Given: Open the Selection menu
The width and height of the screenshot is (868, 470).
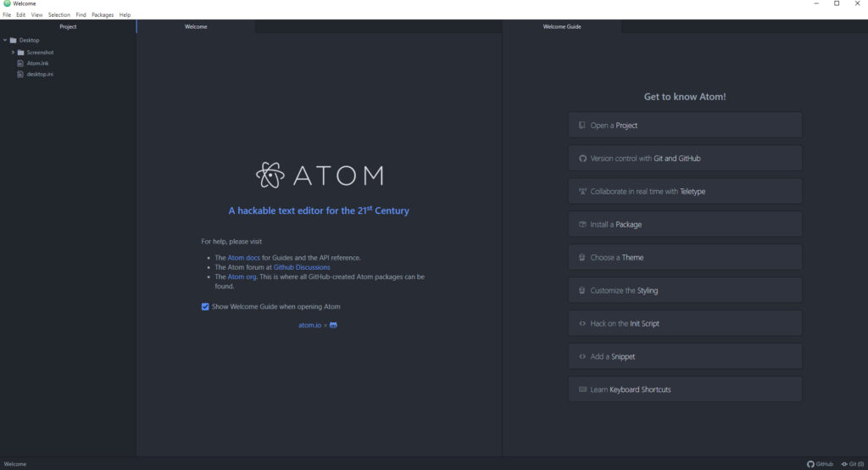Looking at the screenshot, I should coord(58,15).
